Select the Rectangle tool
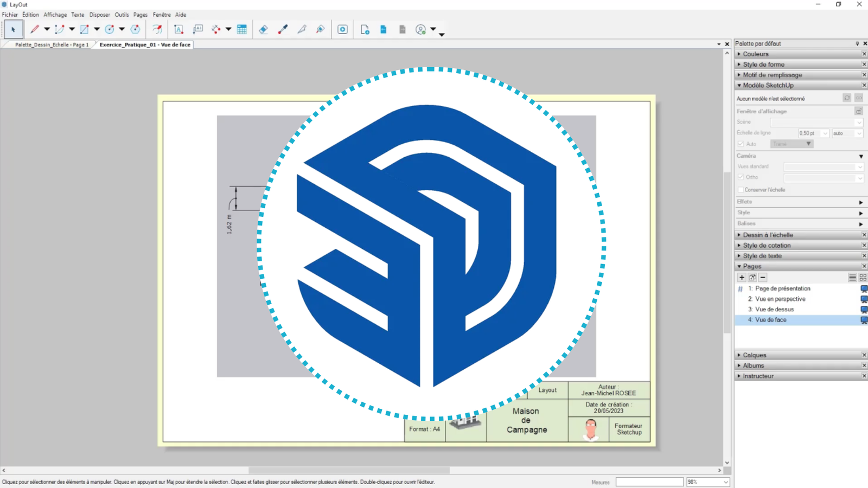 pyautogui.click(x=85, y=29)
